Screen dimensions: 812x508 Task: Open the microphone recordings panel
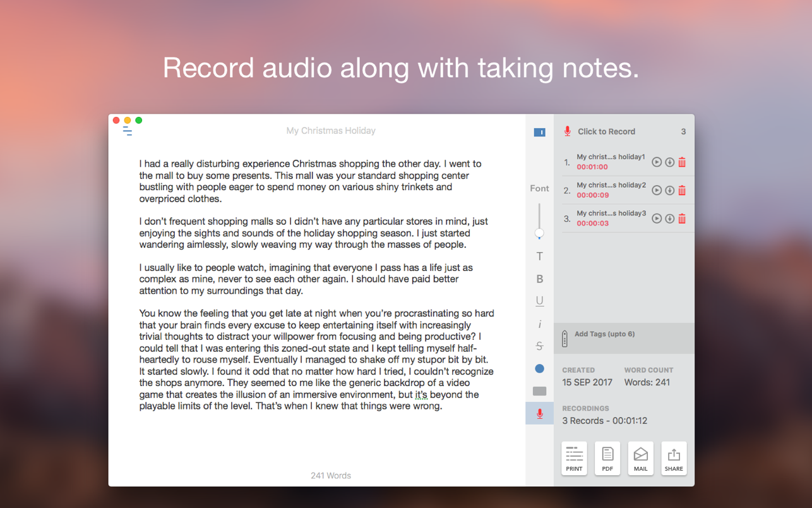click(x=539, y=414)
